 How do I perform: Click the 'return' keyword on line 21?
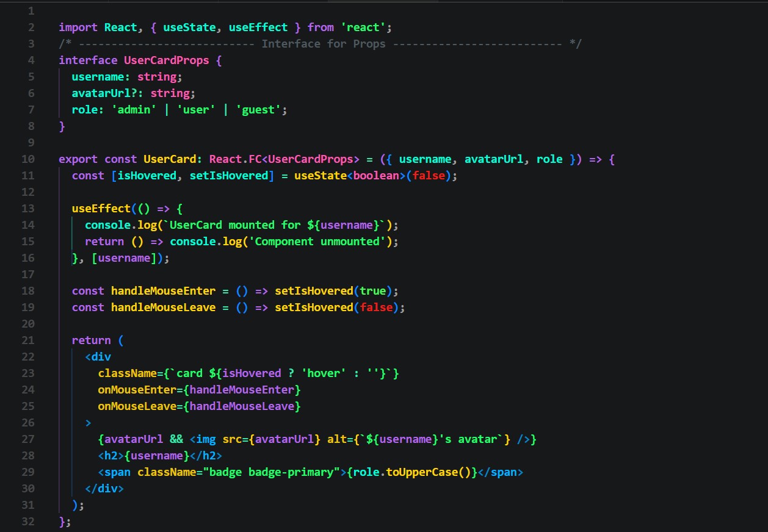[92, 340]
